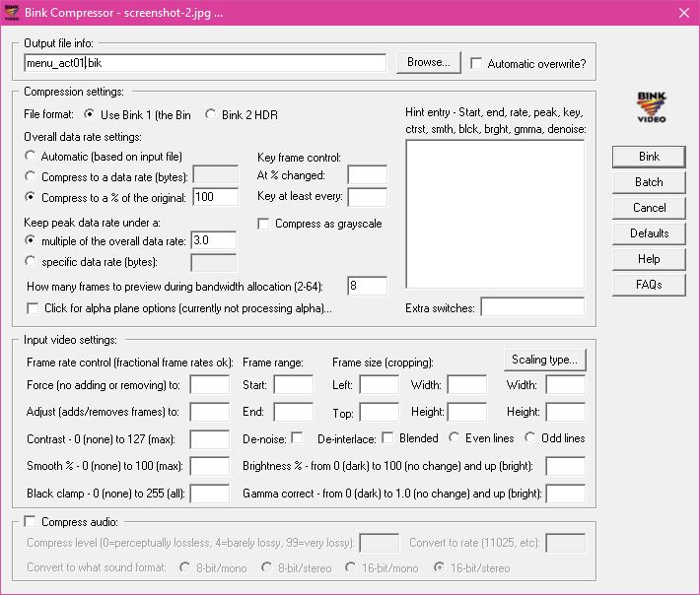The width and height of the screenshot is (700, 595).
Task: Click inside the Hint entry text area
Action: coord(495,214)
